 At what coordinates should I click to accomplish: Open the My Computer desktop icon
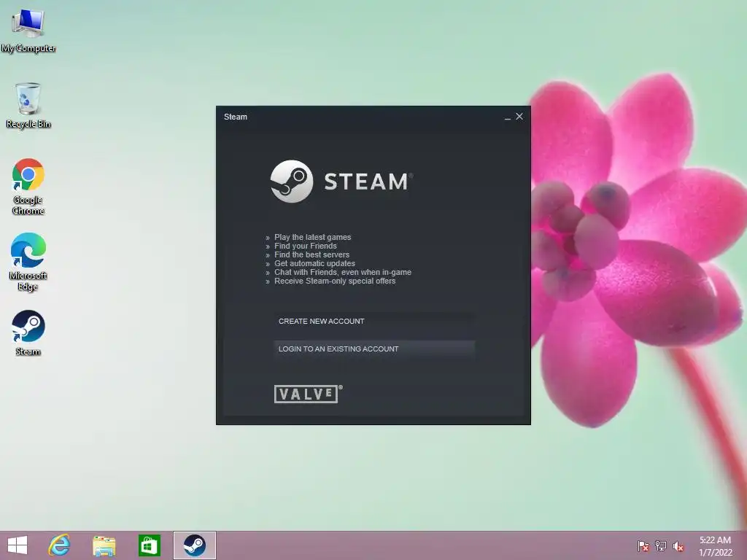coord(28,30)
